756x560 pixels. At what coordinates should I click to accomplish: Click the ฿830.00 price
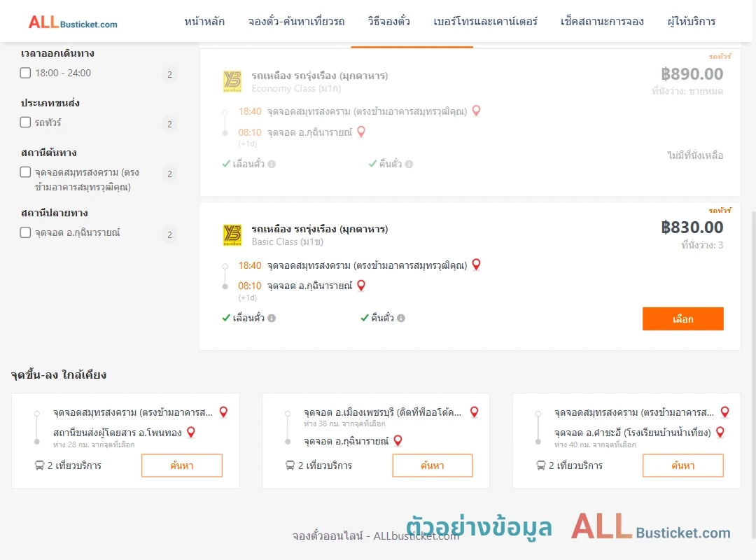click(x=692, y=227)
